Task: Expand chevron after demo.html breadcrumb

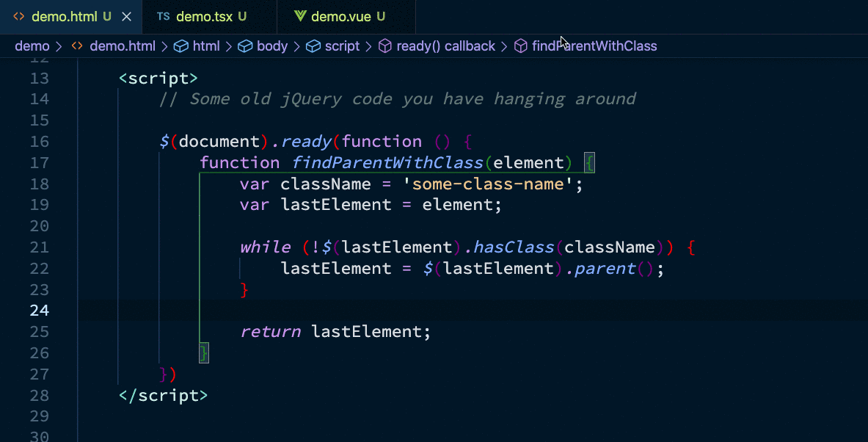Action: coord(164,46)
